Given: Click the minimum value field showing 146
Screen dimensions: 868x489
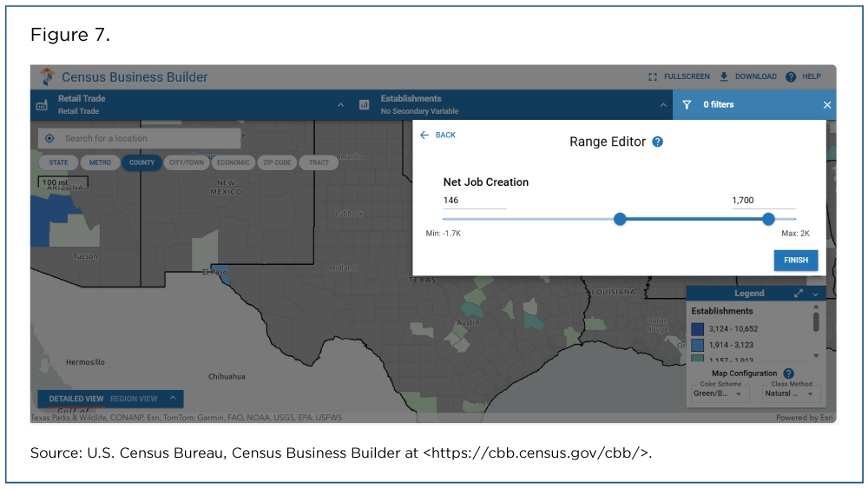Looking at the screenshot, I should click(x=474, y=201).
